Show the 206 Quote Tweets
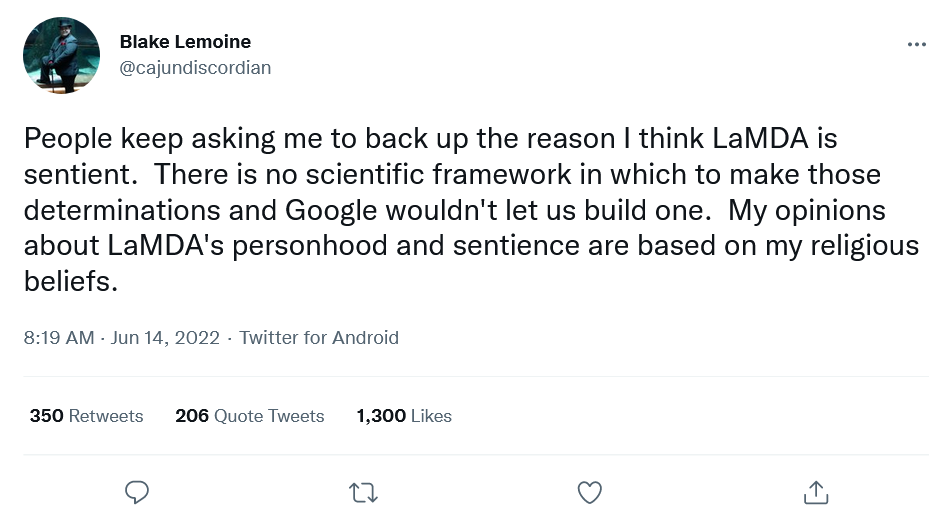The width and height of the screenshot is (947, 520). [249, 416]
